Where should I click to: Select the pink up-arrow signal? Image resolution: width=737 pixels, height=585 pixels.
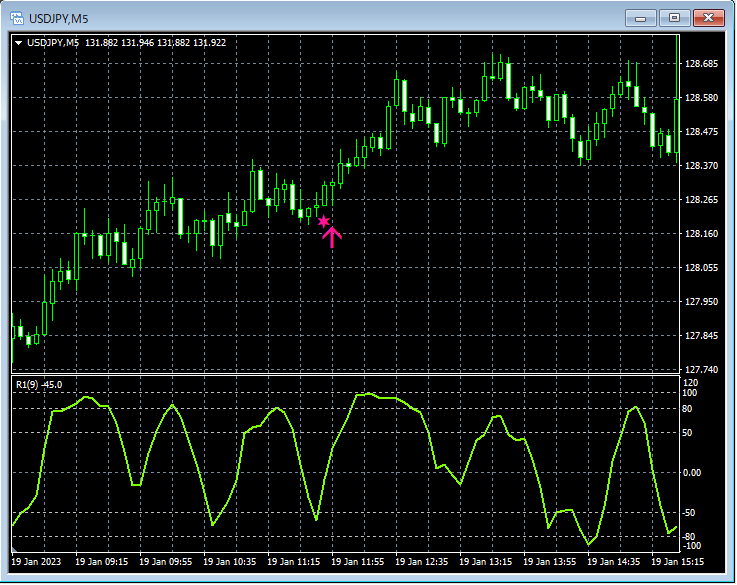(331, 236)
